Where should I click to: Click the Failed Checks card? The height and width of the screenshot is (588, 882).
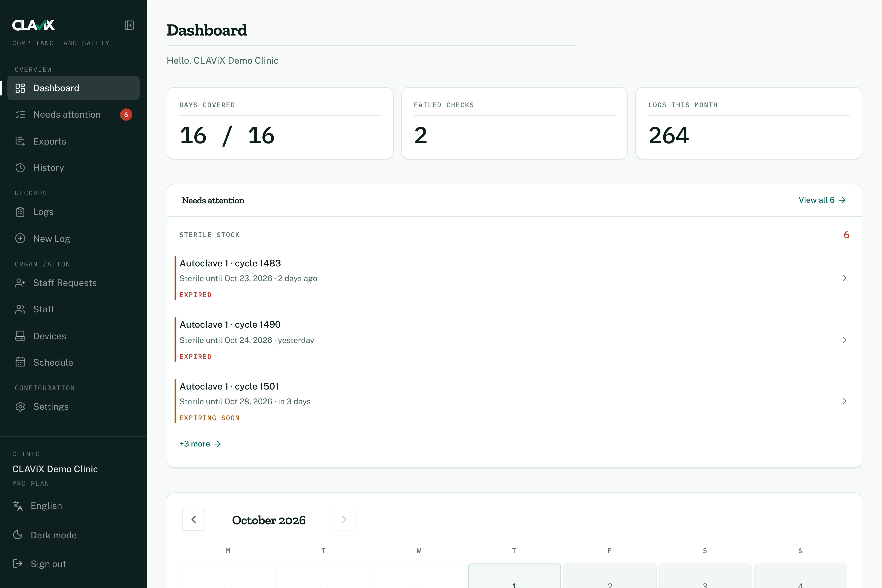pos(514,123)
